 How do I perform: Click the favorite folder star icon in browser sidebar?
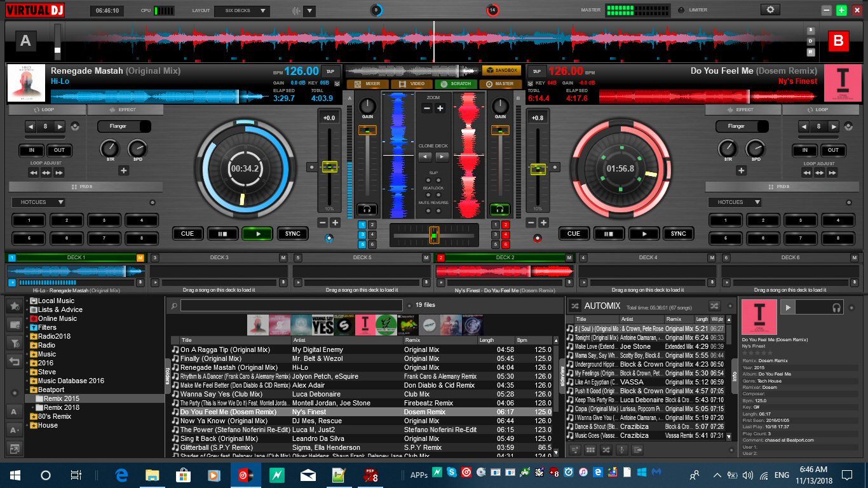tap(14, 306)
